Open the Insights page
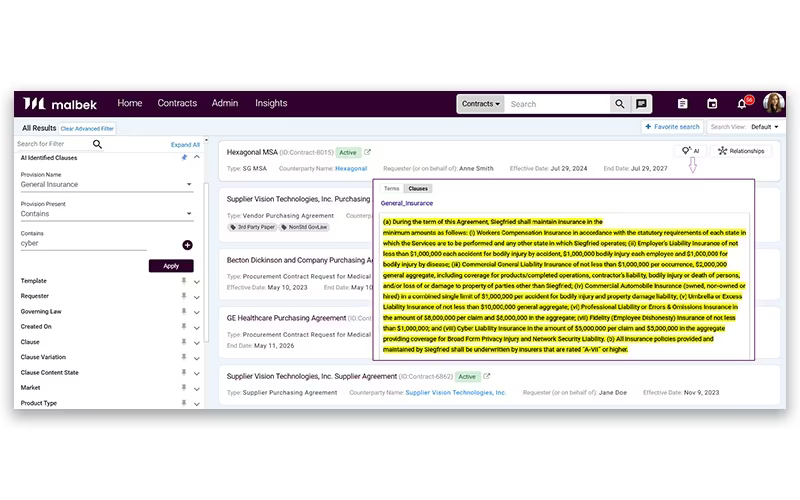 point(271,103)
